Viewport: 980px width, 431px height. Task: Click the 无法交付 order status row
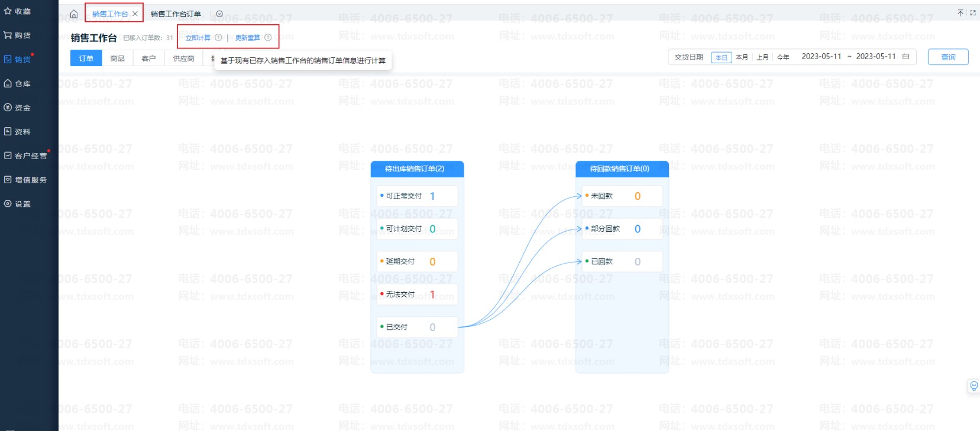pyautogui.click(x=416, y=294)
